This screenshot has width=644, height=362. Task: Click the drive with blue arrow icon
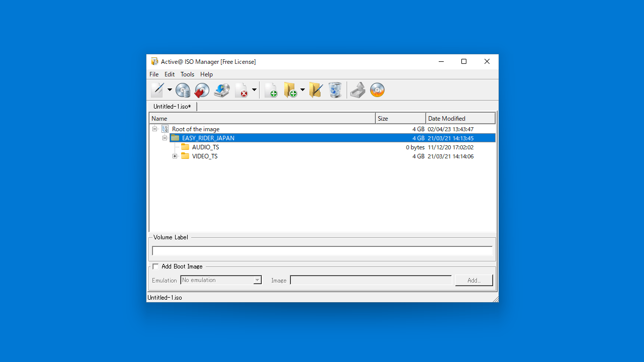222,90
